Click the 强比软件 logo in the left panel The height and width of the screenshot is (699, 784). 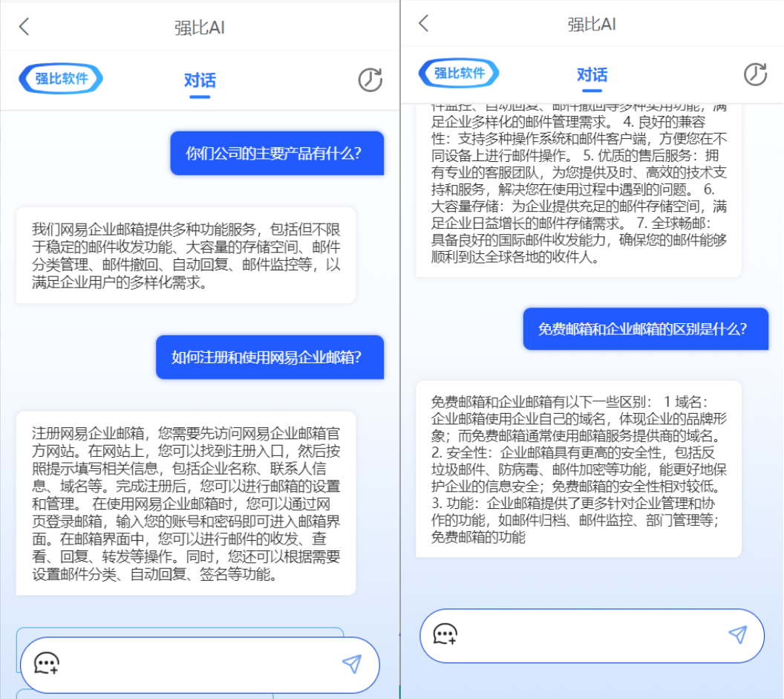coord(61,79)
